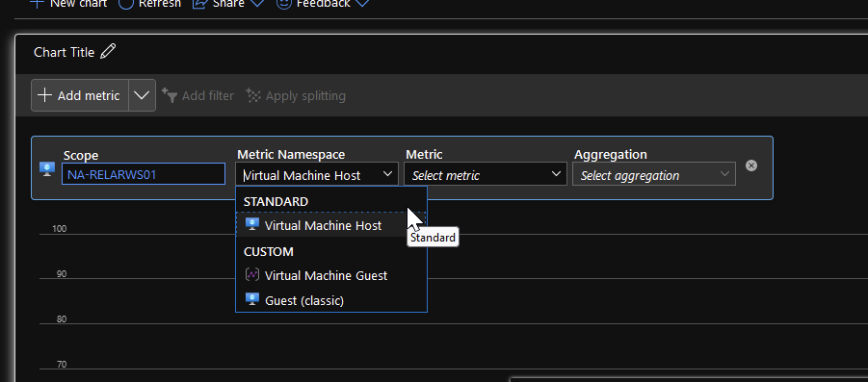This screenshot has height=382, width=868.
Task: Open the Select metric dropdown
Action: click(486, 175)
